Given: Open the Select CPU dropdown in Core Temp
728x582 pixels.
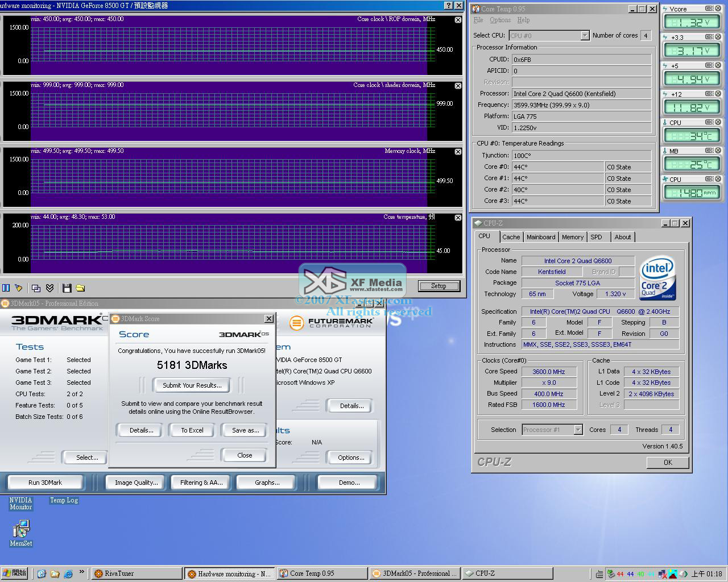Looking at the screenshot, I should [585, 36].
